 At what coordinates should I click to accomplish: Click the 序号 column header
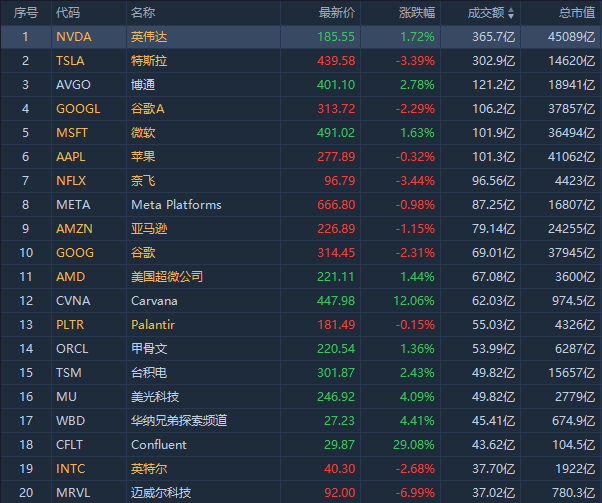click(x=26, y=13)
